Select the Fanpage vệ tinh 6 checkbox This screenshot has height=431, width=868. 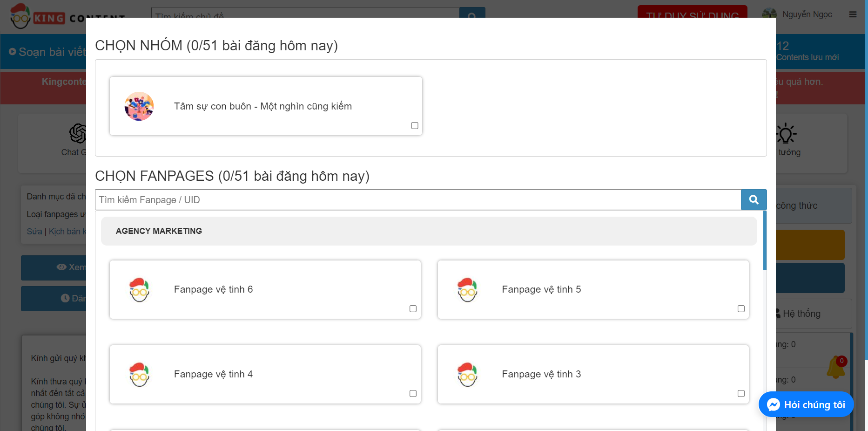pos(413,309)
